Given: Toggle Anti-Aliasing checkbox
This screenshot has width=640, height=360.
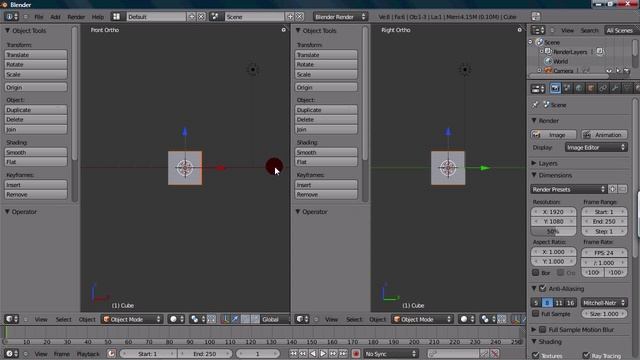Looking at the screenshot, I should (x=542, y=289).
